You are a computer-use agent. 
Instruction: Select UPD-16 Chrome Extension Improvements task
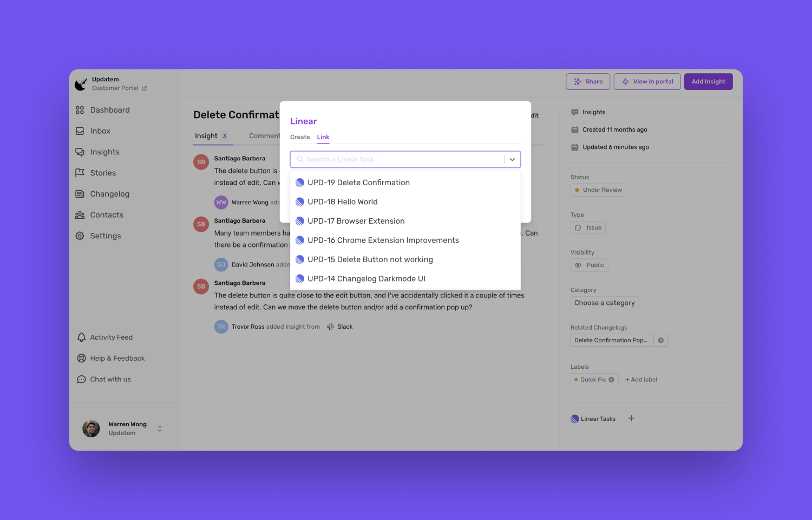coord(405,240)
